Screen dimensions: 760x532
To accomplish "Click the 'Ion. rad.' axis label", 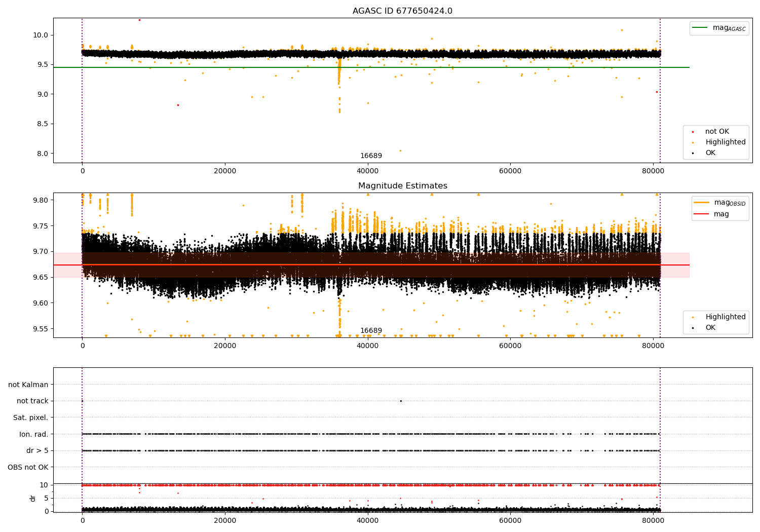I will [34, 434].
